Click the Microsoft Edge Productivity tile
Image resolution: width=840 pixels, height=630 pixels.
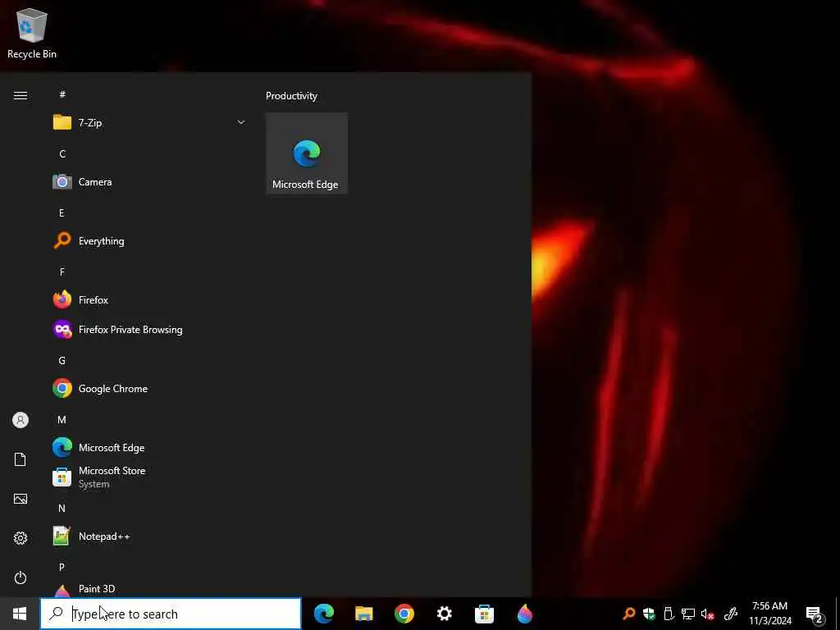[x=307, y=153]
